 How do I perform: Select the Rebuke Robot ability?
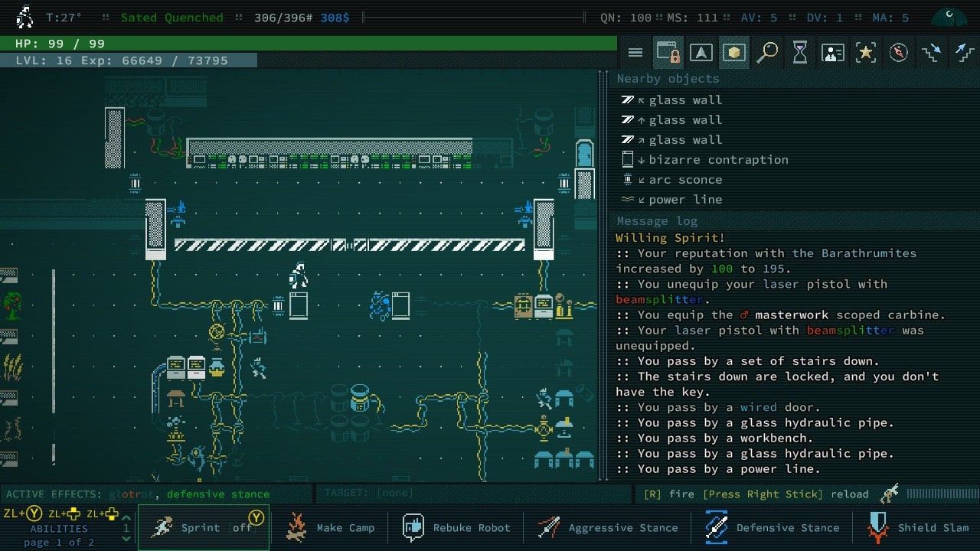click(x=457, y=527)
